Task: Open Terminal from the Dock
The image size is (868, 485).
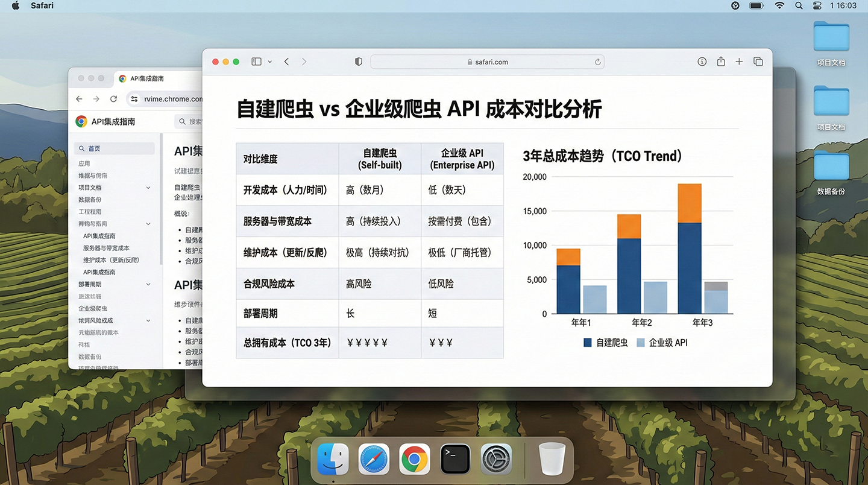Action: (455, 458)
